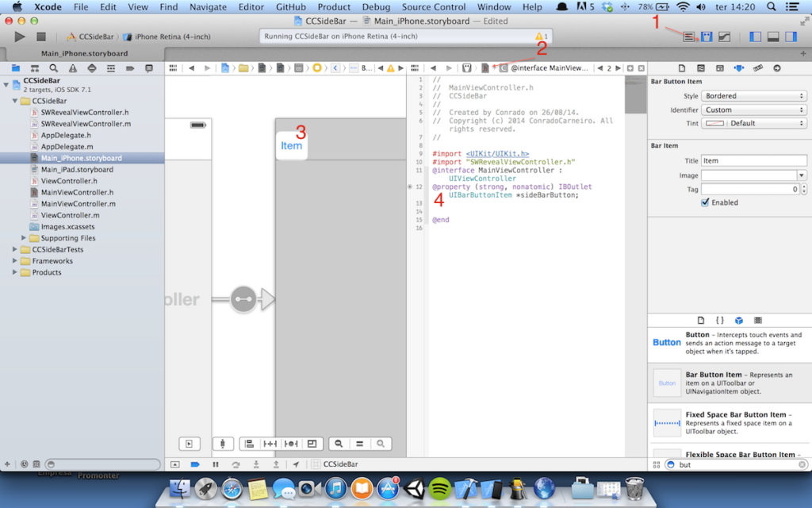Toggle the bottom Debug area pane
Image resolution: width=812 pixels, height=508 pixels.
tap(772, 37)
